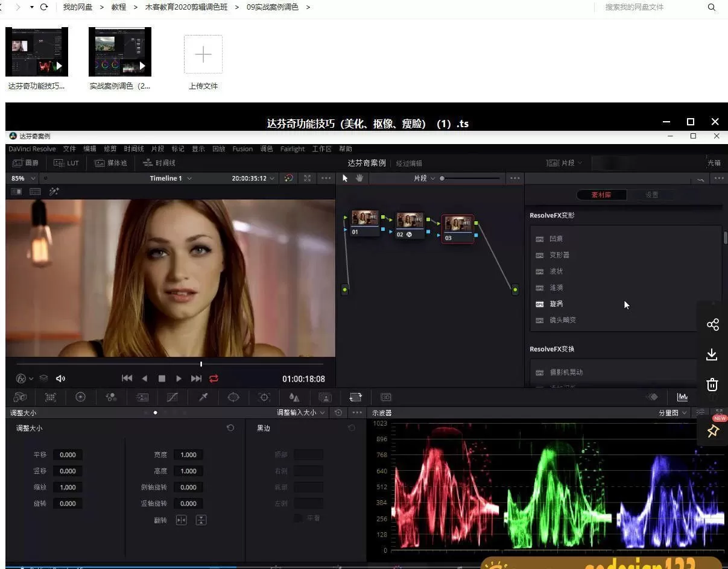Select the hand pan tool in node editor
Image resolution: width=728 pixels, height=569 pixels.
tap(359, 178)
